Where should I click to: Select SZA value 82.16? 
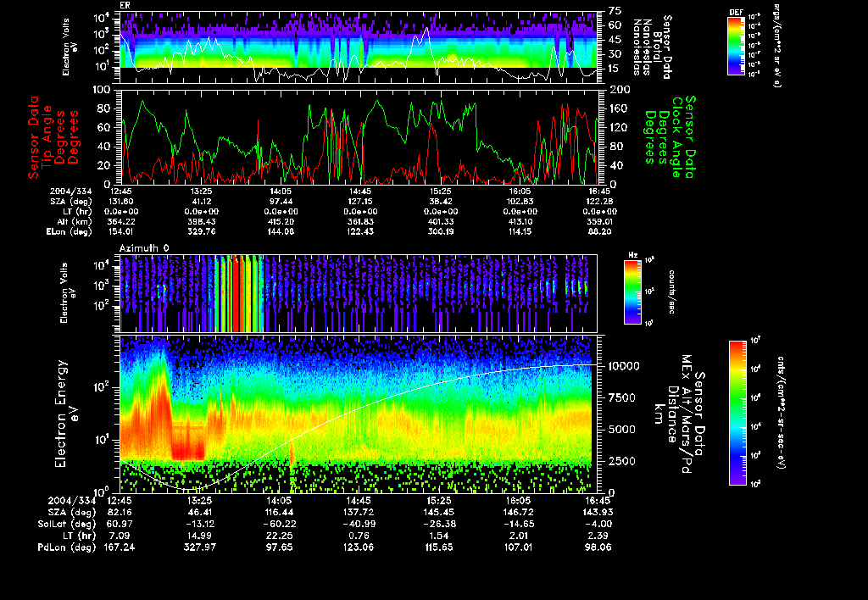pos(120,512)
